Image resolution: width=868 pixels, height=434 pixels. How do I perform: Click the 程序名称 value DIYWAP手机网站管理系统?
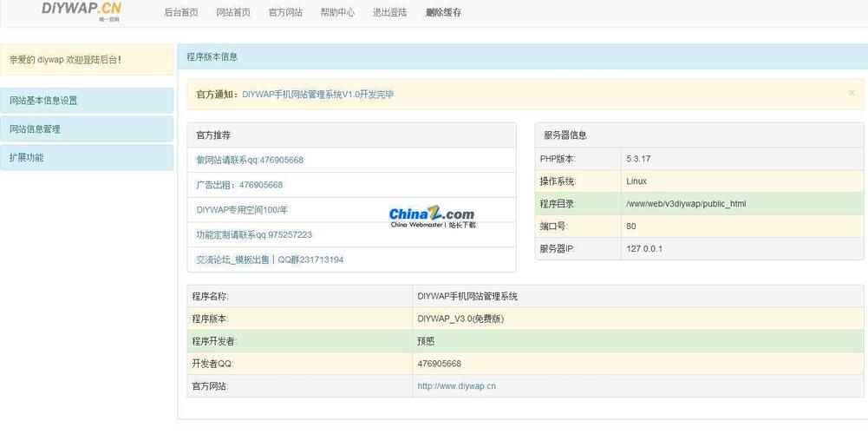pyautogui.click(x=467, y=296)
